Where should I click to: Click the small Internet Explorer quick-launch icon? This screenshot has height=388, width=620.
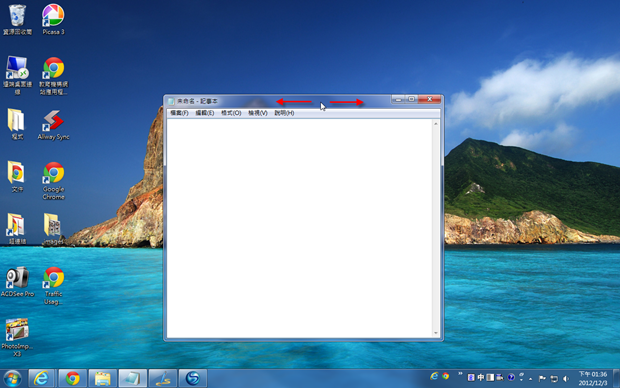coord(434,376)
